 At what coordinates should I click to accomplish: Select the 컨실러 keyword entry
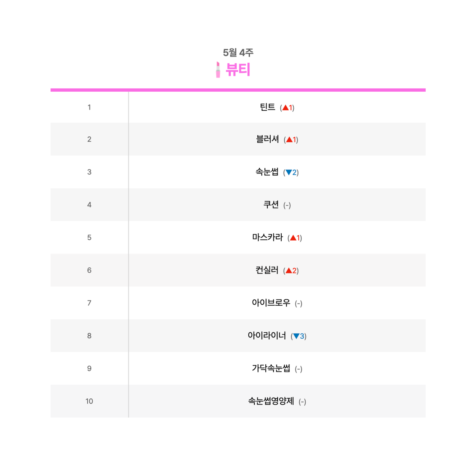coord(267,270)
